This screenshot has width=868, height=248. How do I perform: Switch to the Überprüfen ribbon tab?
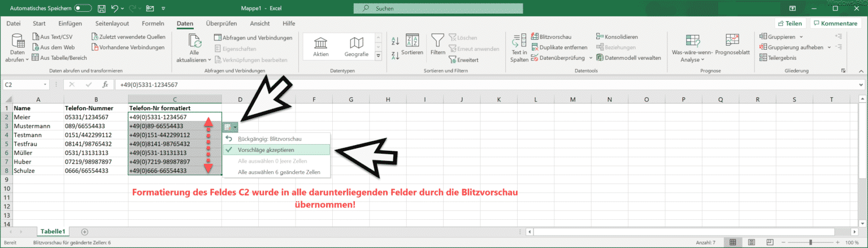point(221,23)
